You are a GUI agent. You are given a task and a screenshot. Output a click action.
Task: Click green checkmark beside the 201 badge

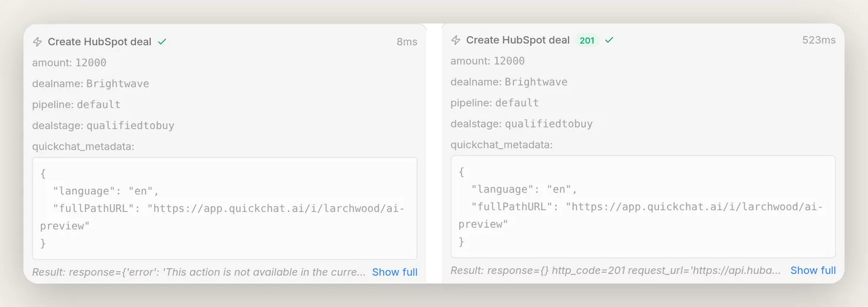[609, 40]
